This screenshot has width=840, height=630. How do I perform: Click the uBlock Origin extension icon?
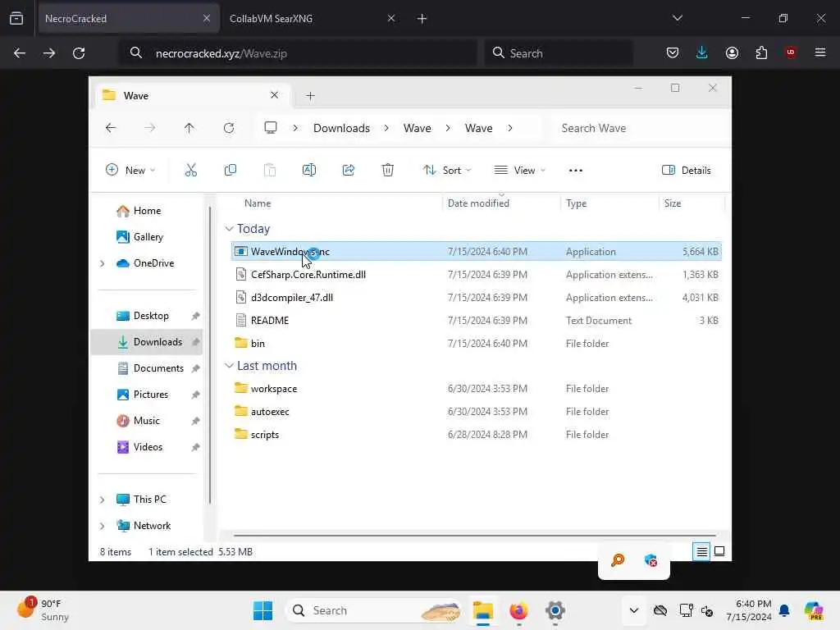coord(790,52)
